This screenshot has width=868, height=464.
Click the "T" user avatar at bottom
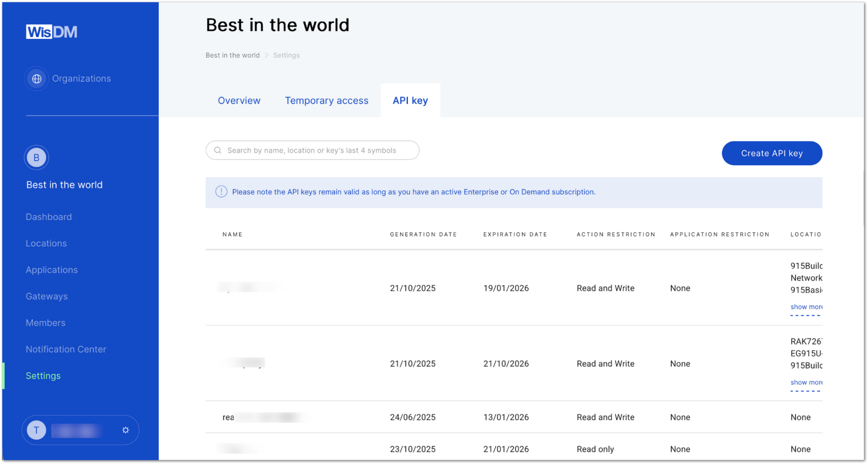(x=36, y=430)
